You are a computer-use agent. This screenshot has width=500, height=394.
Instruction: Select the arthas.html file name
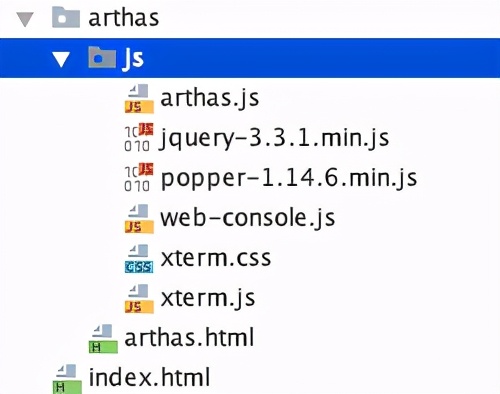click(x=189, y=337)
